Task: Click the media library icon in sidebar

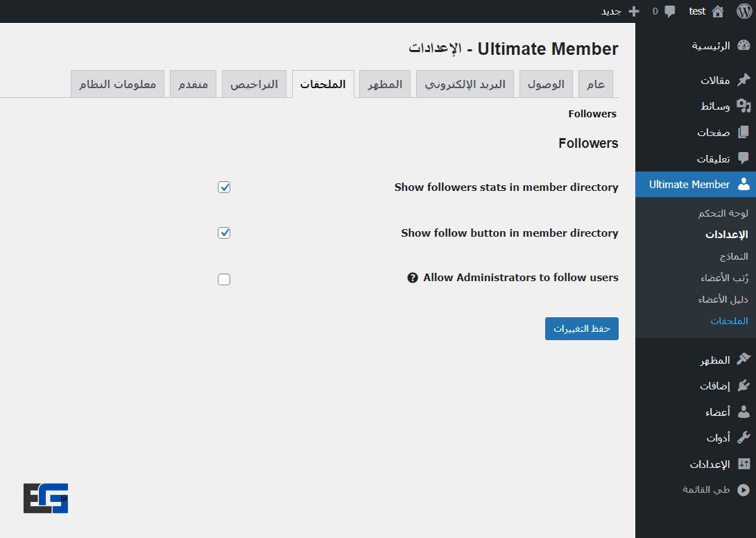Action: pyautogui.click(x=744, y=106)
